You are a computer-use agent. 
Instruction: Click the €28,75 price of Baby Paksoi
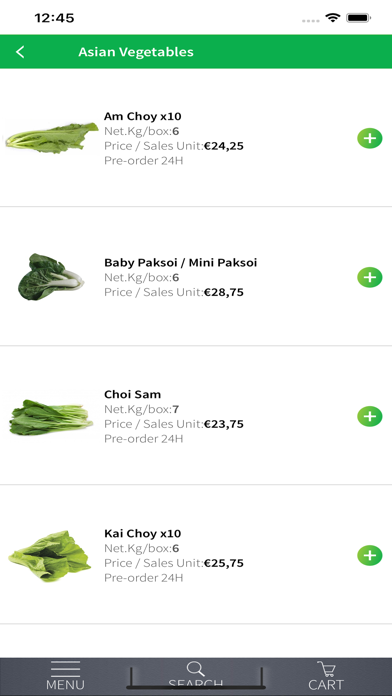coord(224,292)
